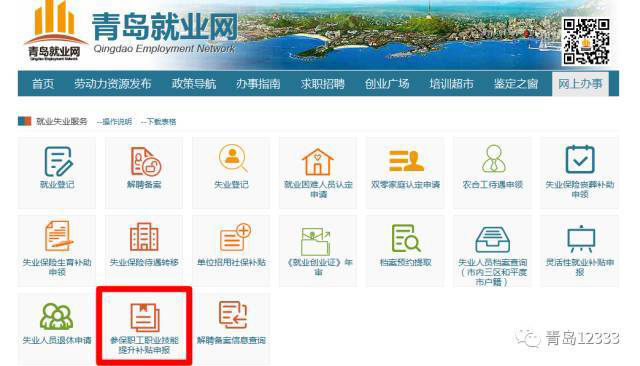Select the 农合工待遇申领 person icon
Viewport: 640px width, 366px height.
493,159
